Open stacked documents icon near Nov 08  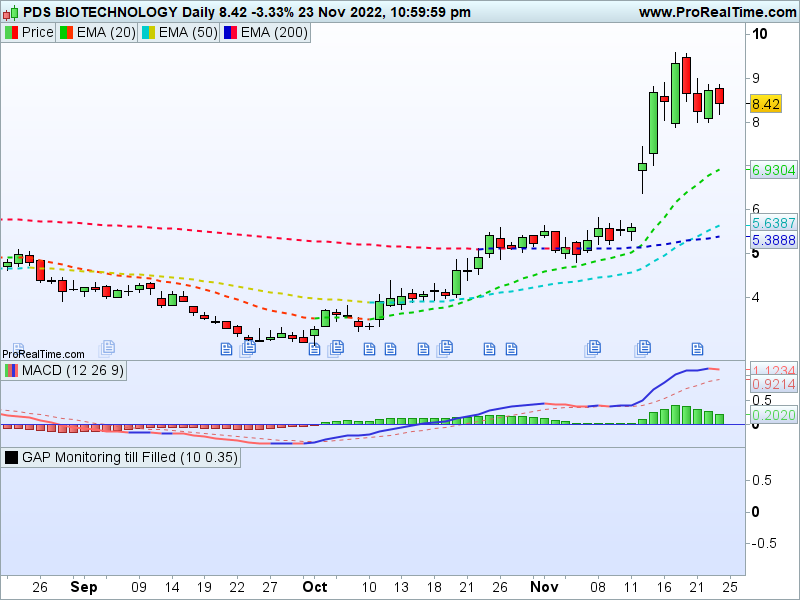[x=592, y=348]
